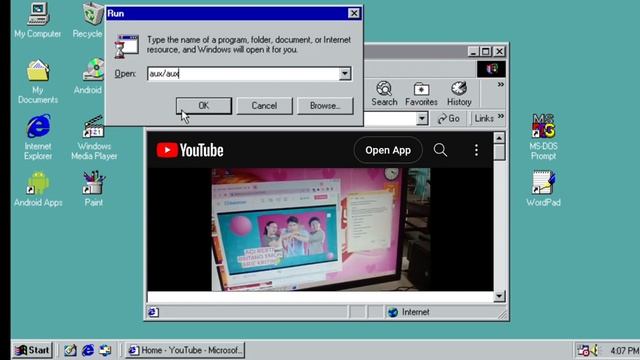
Task: Cancel the Run dialog
Action: pyautogui.click(x=264, y=106)
